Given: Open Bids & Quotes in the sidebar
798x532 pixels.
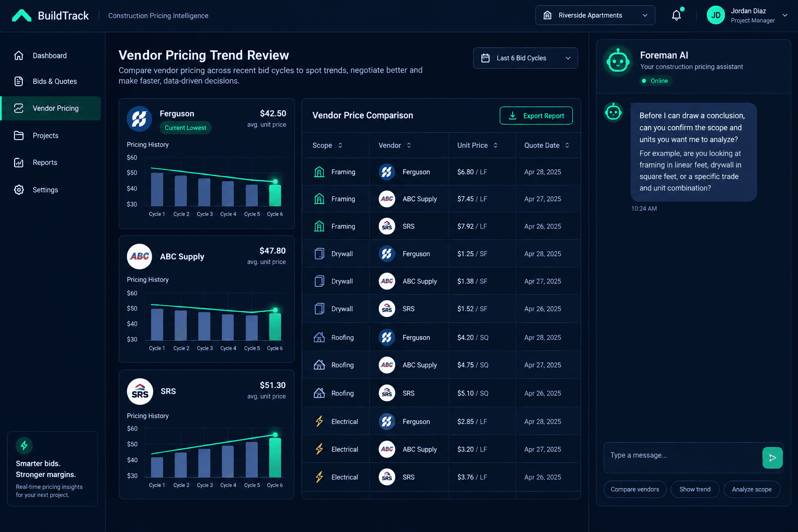Looking at the screenshot, I should [51, 81].
